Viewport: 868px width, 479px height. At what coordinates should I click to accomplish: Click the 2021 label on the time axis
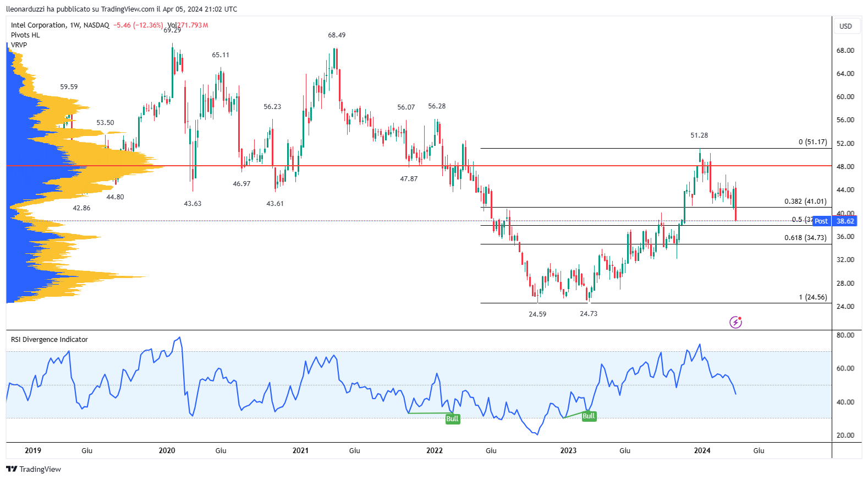pos(300,450)
